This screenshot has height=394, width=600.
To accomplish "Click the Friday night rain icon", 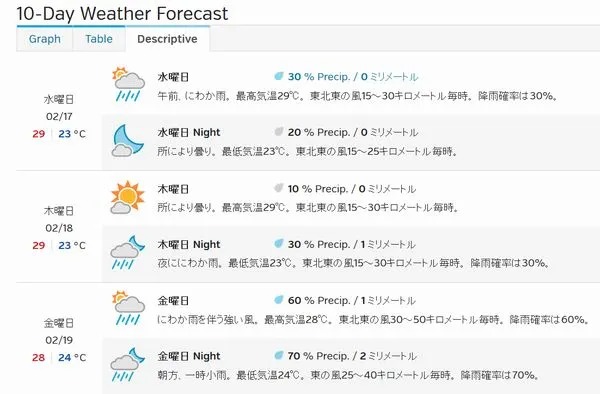I will pyautogui.click(x=127, y=364).
